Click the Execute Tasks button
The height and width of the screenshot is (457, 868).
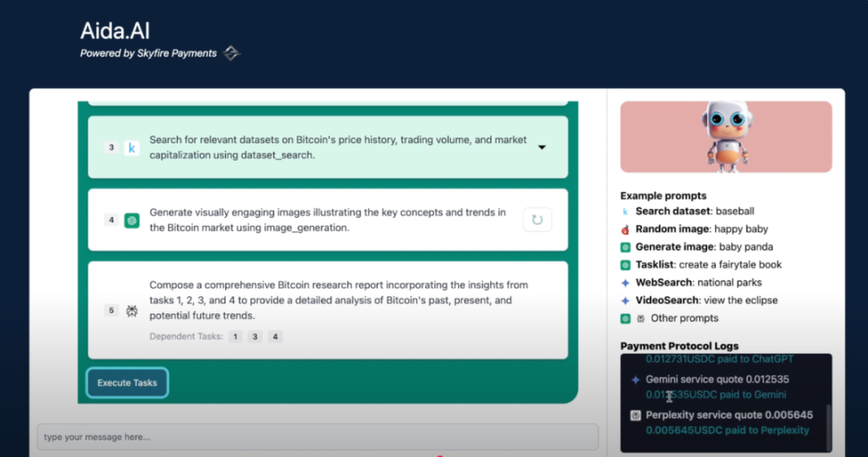click(x=128, y=383)
